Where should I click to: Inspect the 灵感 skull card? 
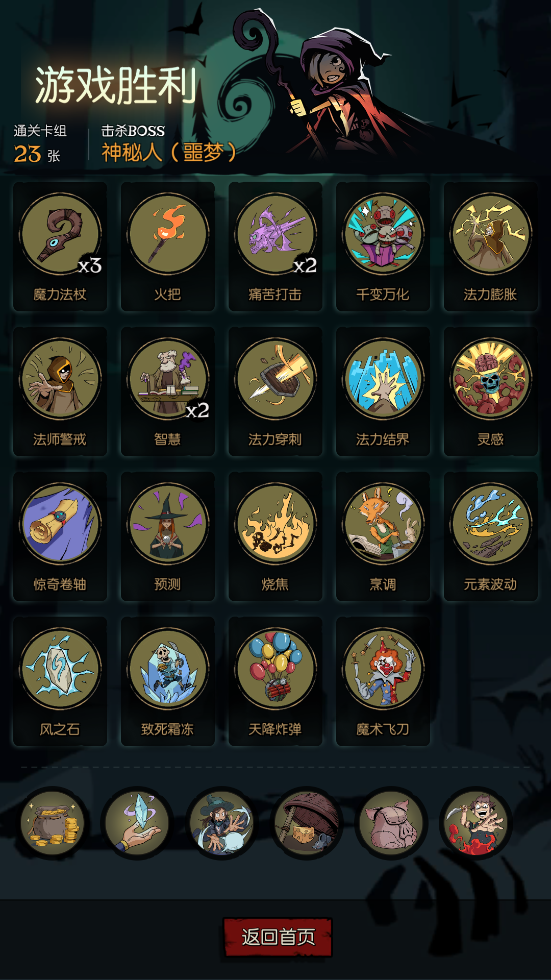coord(491,391)
